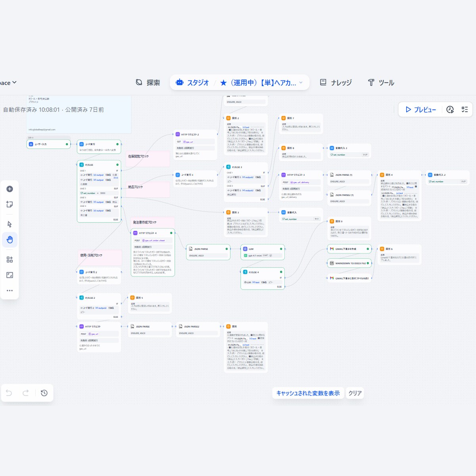Add a new block with plus icon

(x=10, y=189)
